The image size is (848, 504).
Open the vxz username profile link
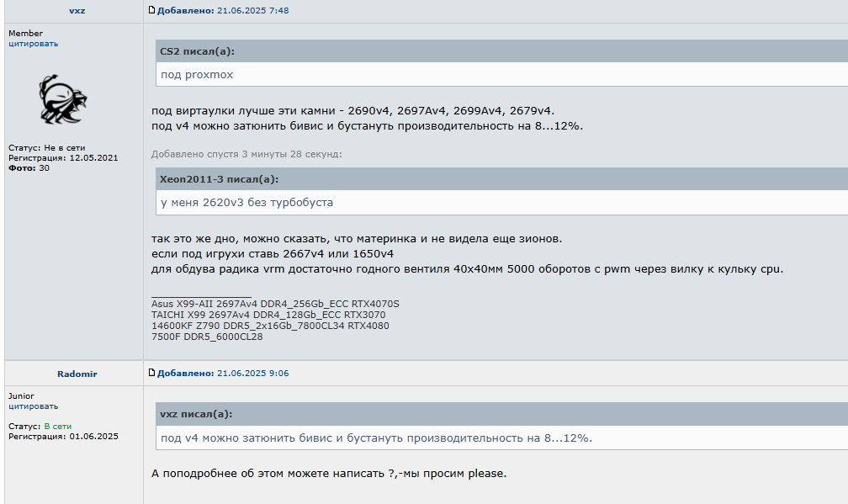(x=77, y=10)
